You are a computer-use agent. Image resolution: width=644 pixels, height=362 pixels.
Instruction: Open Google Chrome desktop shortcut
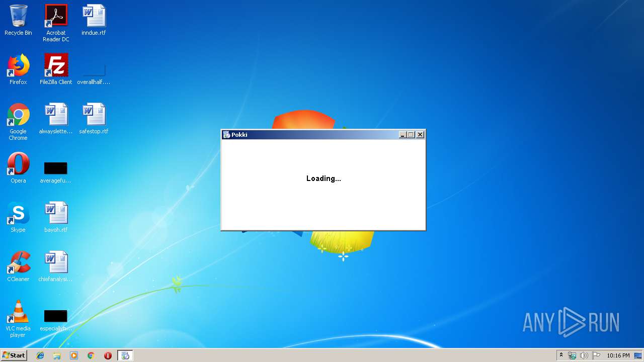click(x=18, y=122)
